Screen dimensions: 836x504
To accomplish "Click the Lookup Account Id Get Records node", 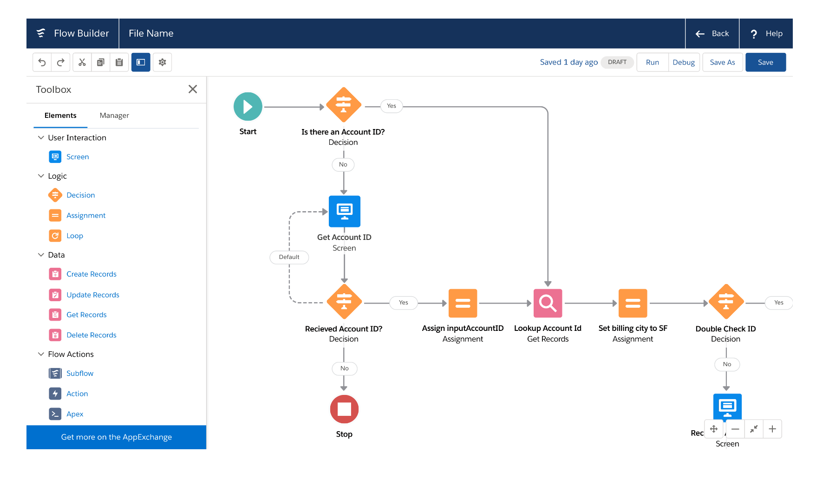I will coord(548,303).
